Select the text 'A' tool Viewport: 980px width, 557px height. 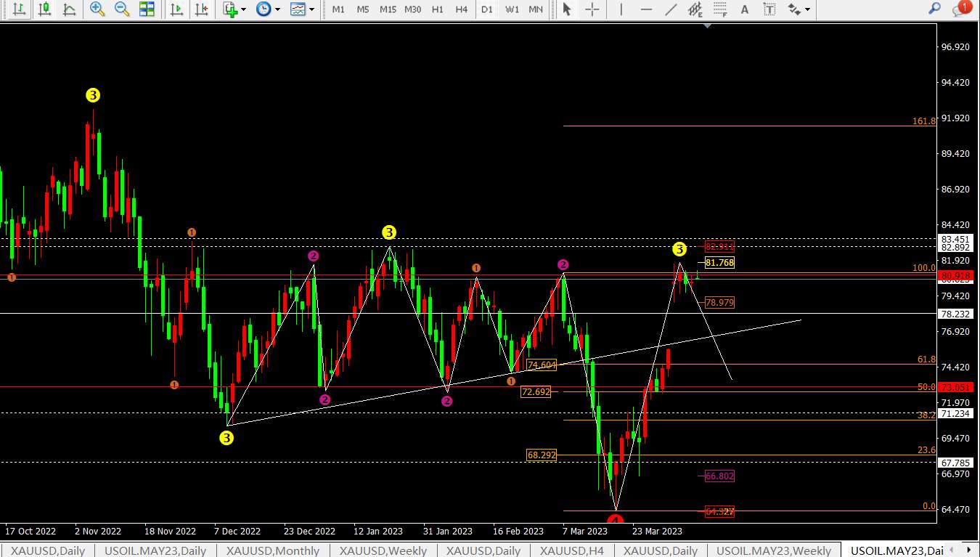744,9
